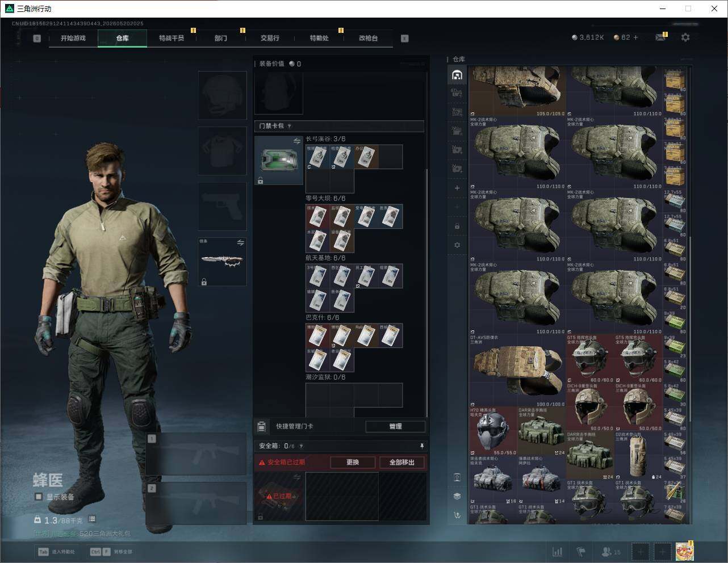Select the empty pistol equipment slot
This screenshot has width=728, height=563.
(223, 207)
